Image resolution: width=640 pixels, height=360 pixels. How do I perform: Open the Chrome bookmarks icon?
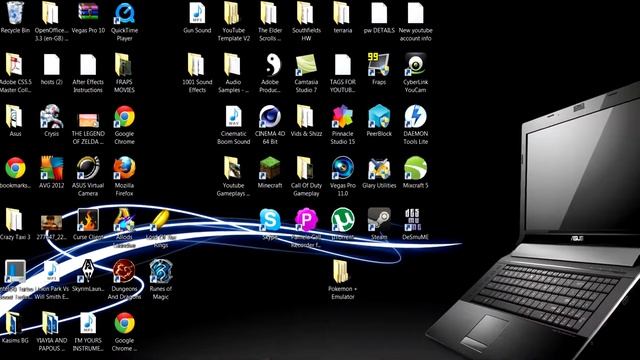click(x=15, y=168)
